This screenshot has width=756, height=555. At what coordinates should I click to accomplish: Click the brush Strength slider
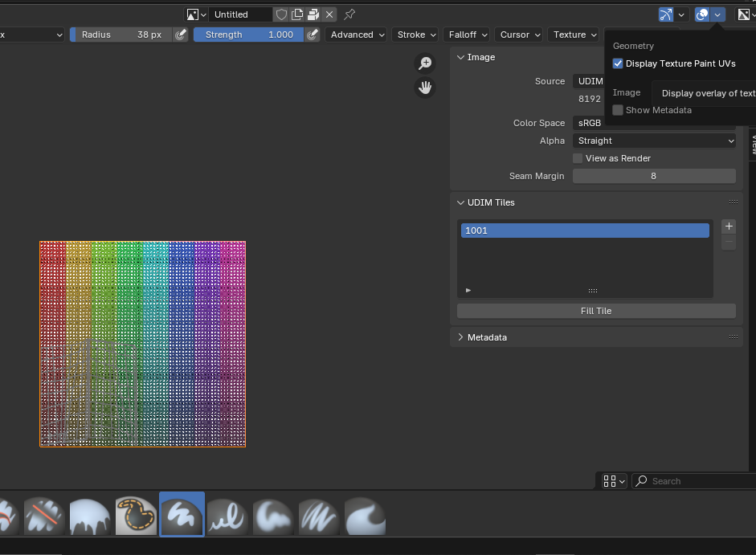(248, 35)
